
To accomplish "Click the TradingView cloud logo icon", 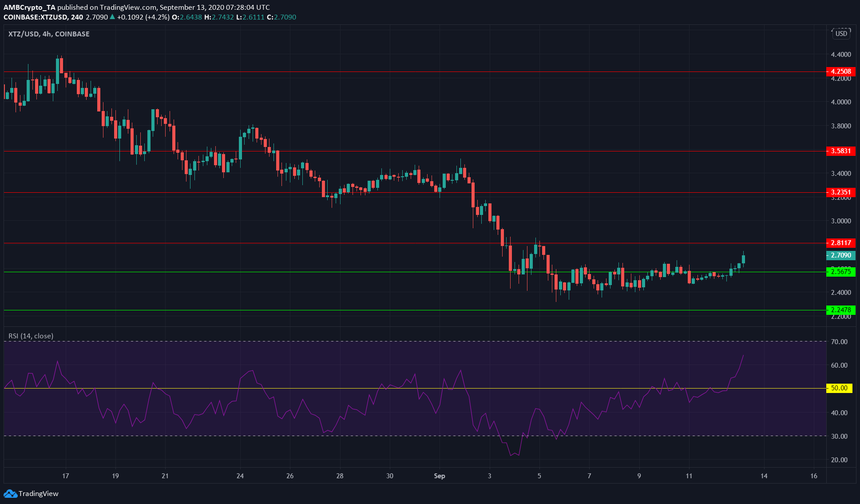I will [x=10, y=493].
